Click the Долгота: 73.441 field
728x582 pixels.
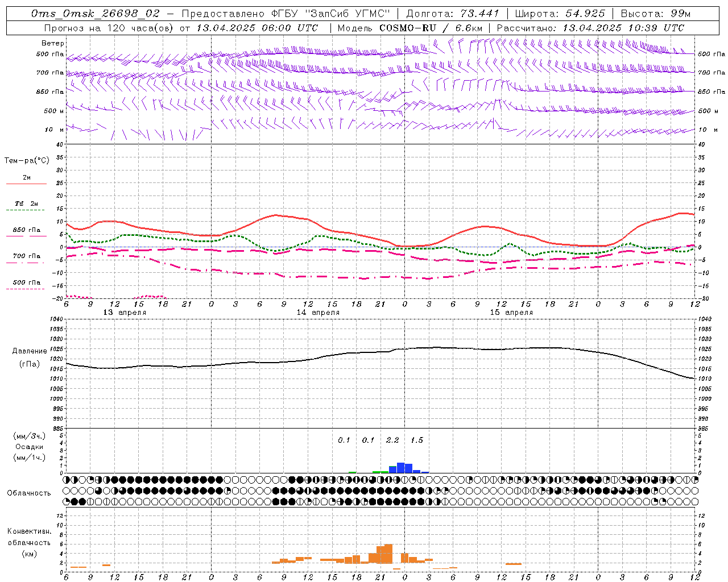[453, 14]
